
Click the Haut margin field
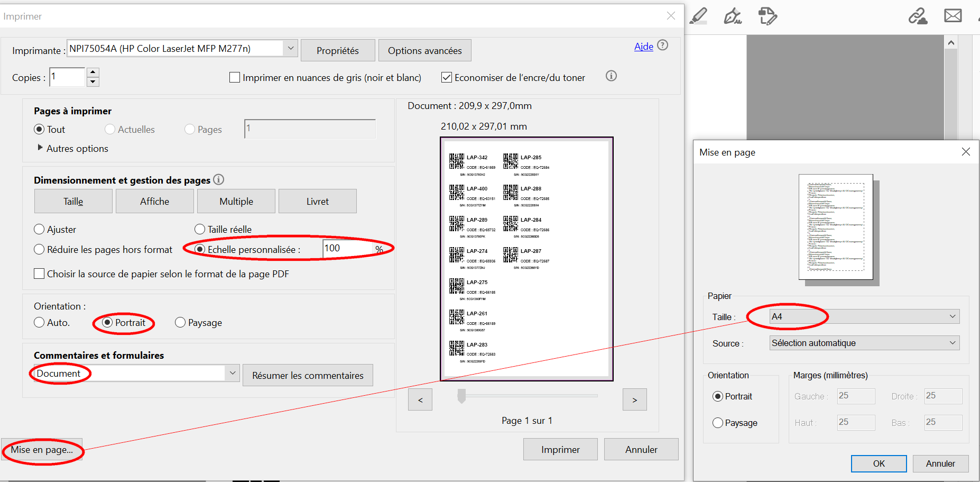(x=856, y=422)
